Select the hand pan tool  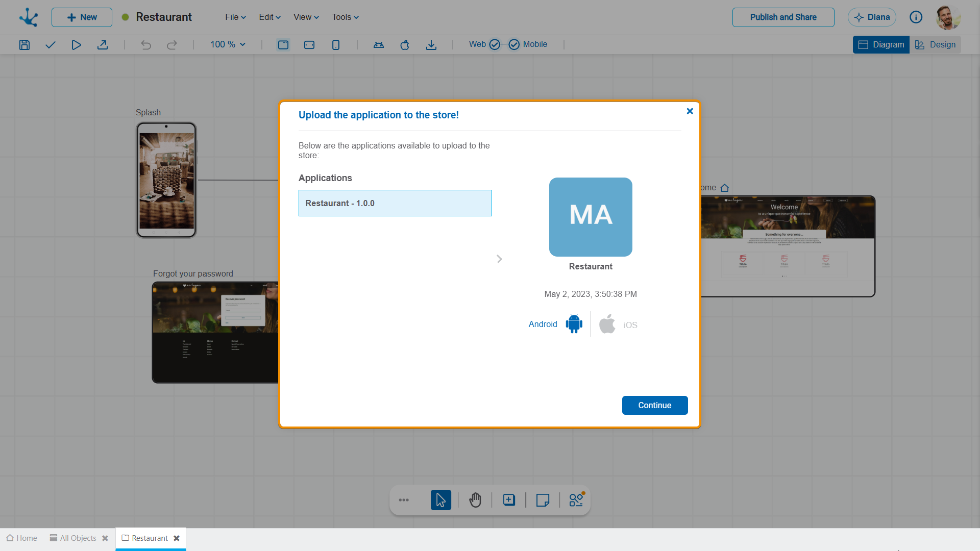(475, 500)
